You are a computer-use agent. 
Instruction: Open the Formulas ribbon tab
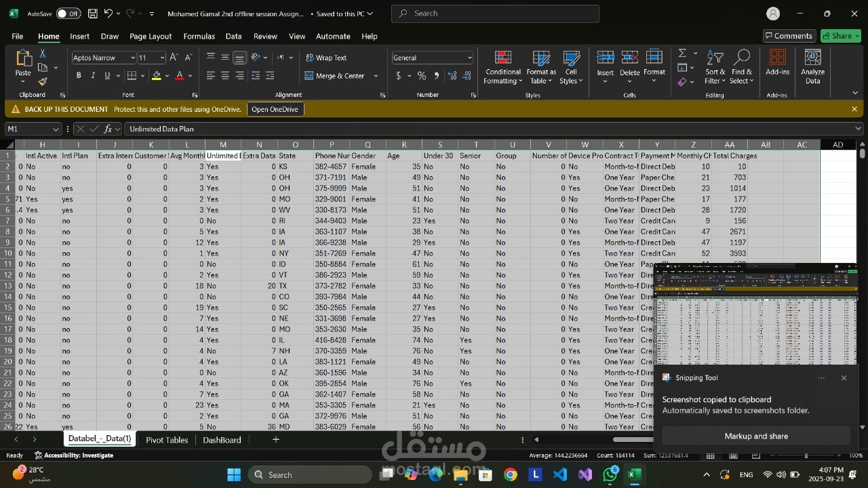pos(199,36)
